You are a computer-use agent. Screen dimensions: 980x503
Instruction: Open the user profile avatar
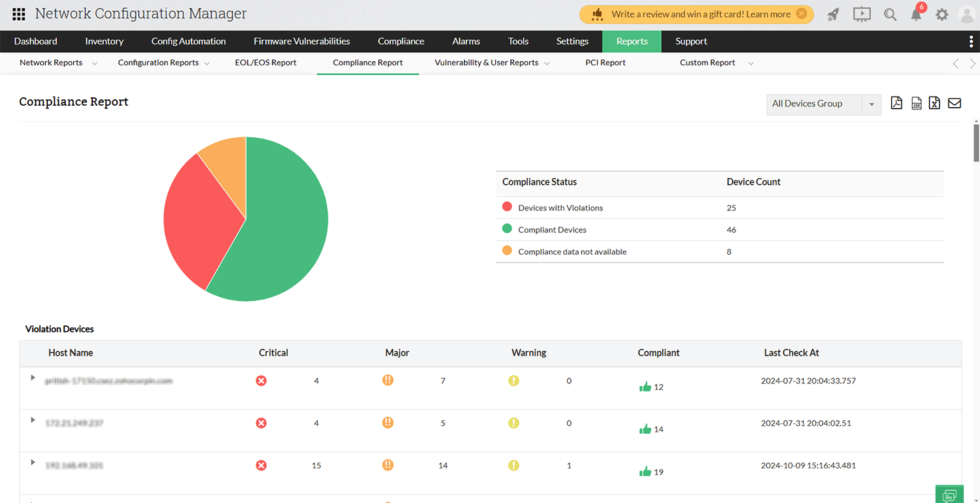point(967,14)
